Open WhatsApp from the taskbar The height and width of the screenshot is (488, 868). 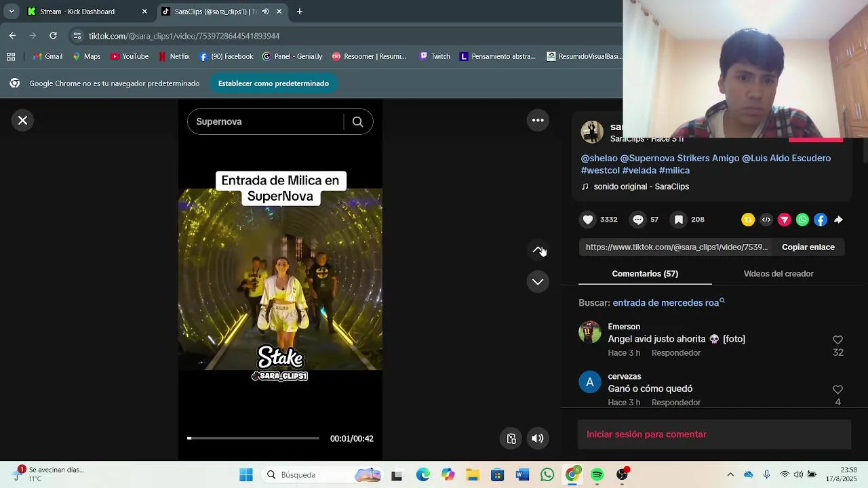[547, 474]
